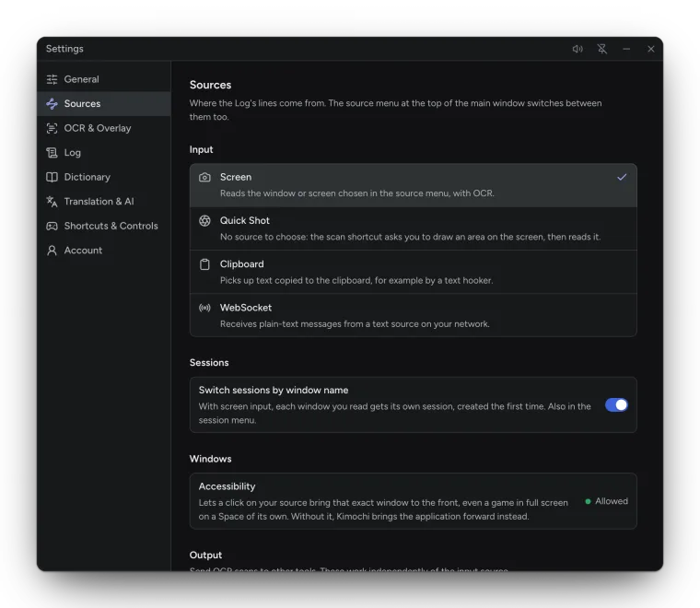Click the Settings window title text
This screenshot has width=700, height=608.
click(x=64, y=49)
